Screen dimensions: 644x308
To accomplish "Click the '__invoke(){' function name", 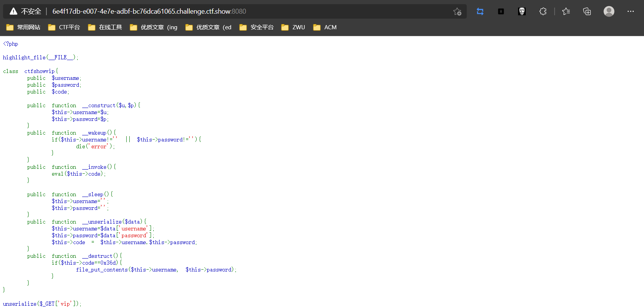I will click(99, 167).
